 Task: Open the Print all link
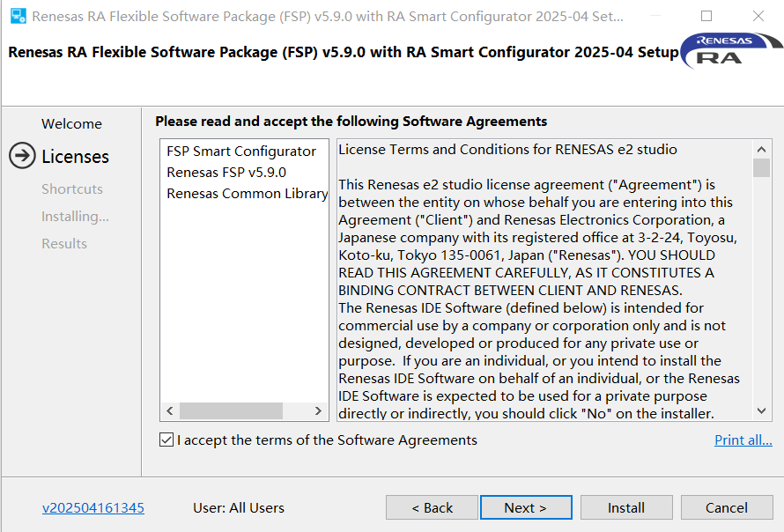click(x=743, y=440)
